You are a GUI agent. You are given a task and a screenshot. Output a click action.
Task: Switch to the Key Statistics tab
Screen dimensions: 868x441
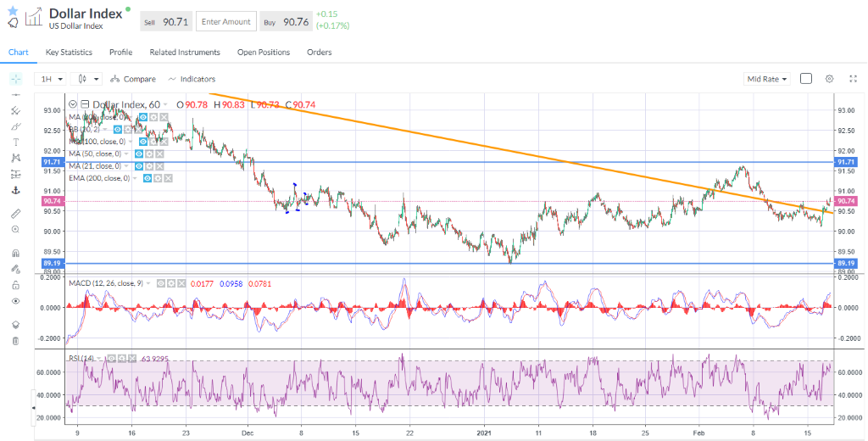click(69, 53)
